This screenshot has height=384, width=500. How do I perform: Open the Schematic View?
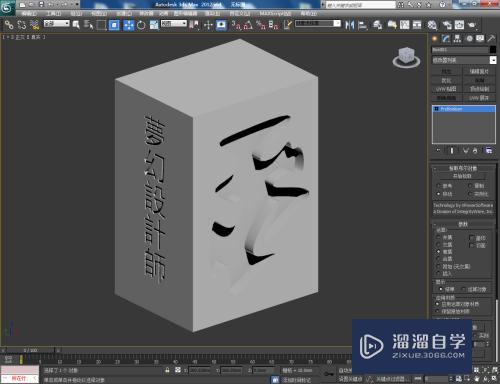[x=417, y=25]
